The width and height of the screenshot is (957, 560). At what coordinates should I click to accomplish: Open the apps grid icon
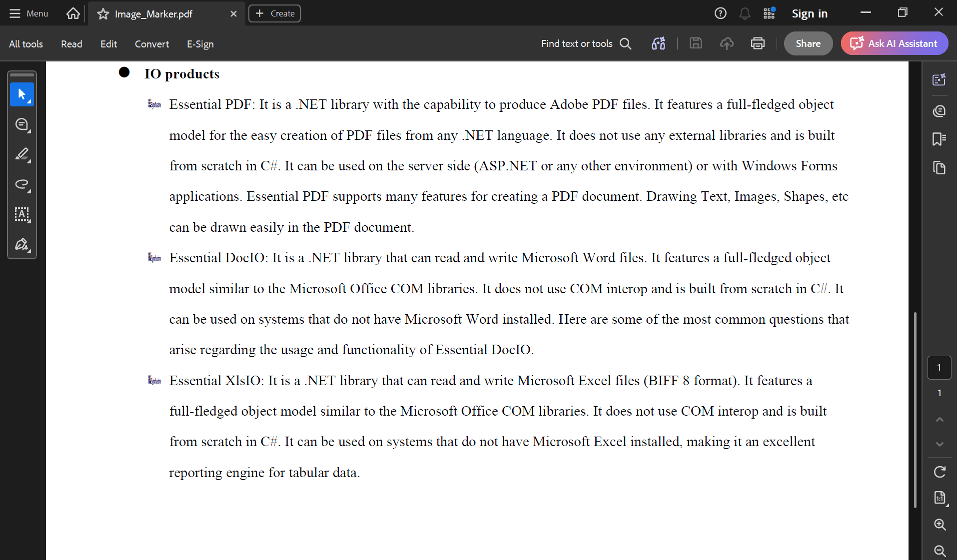coord(769,13)
